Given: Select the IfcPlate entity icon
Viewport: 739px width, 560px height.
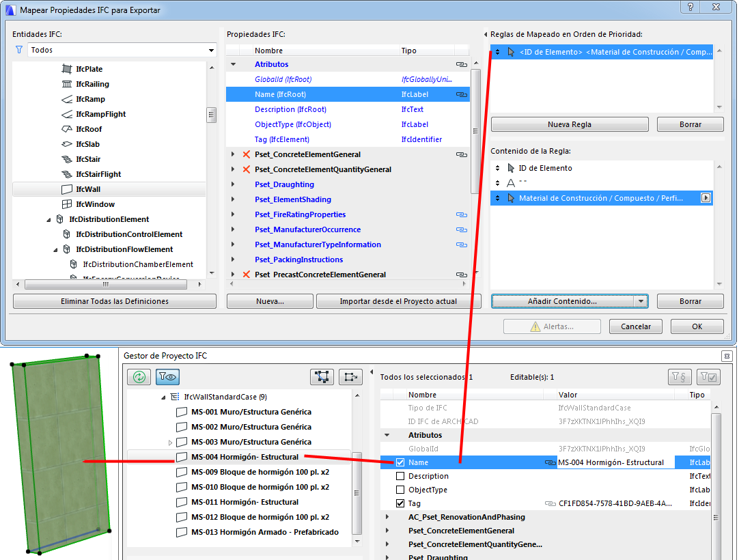Looking at the screenshot, I should click(67, 69).
